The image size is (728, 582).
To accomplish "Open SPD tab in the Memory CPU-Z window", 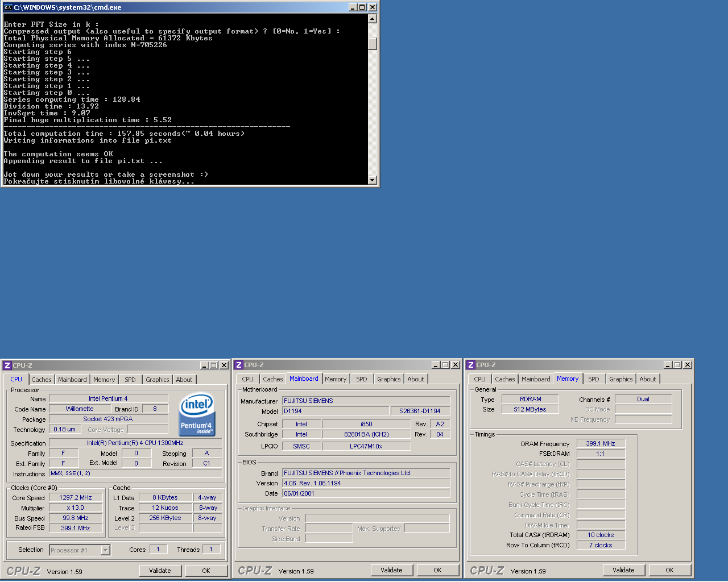I will (x=594, y=379).
